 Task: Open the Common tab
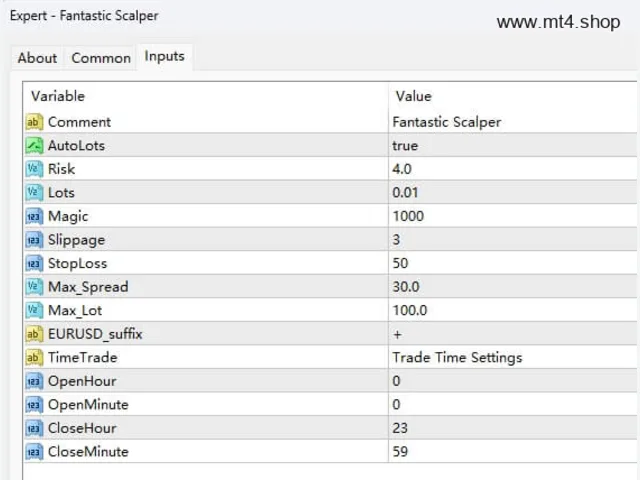[x=101, y=58]
